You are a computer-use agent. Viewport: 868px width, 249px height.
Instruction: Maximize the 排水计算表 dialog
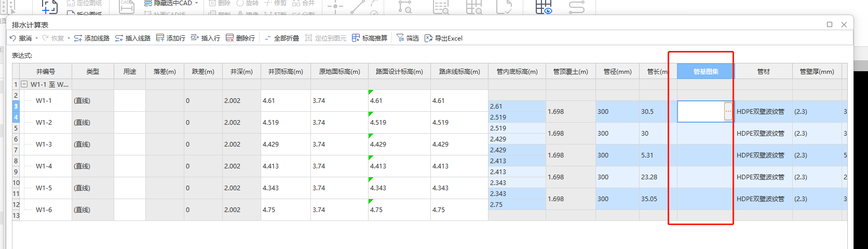point(830,24)
